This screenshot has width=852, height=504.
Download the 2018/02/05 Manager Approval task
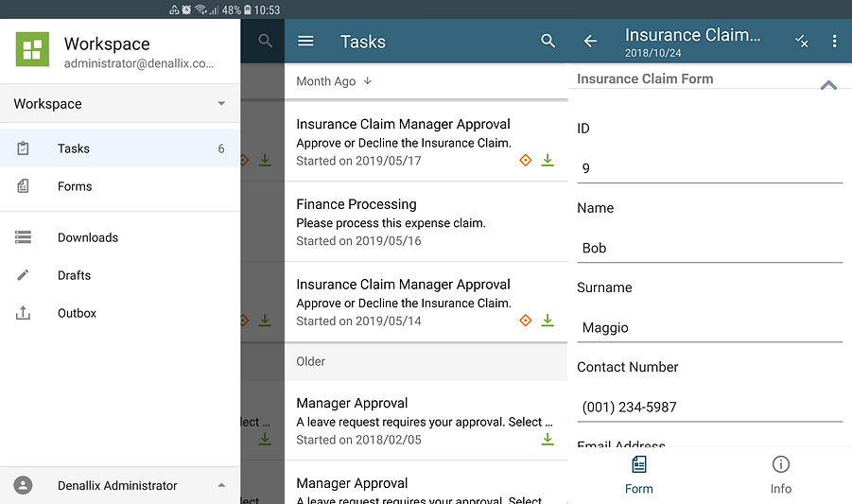tap(548, 440)
